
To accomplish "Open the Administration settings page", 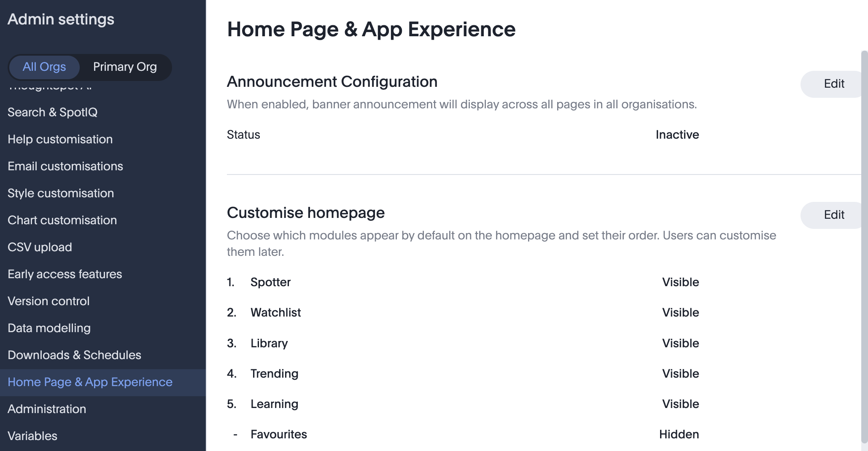I will coord(47,409).
